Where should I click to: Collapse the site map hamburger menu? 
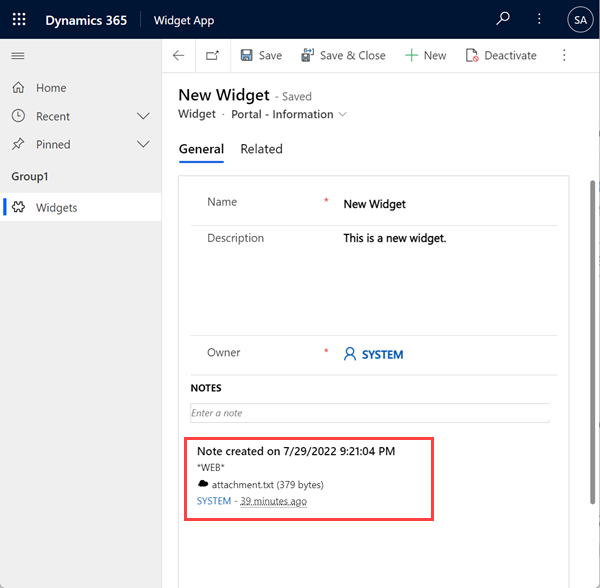pyautogui.click(x=18, y=56)
